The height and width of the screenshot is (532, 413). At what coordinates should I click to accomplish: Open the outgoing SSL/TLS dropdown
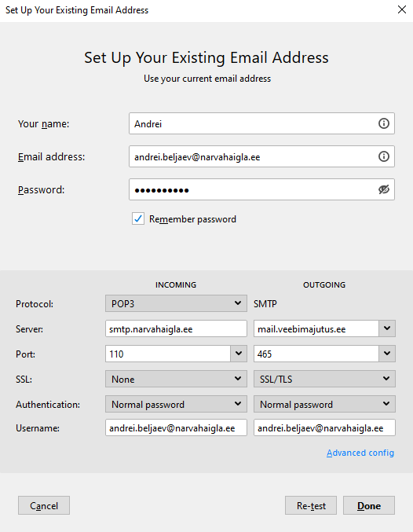pyautogui.click(x=324, y=379)
